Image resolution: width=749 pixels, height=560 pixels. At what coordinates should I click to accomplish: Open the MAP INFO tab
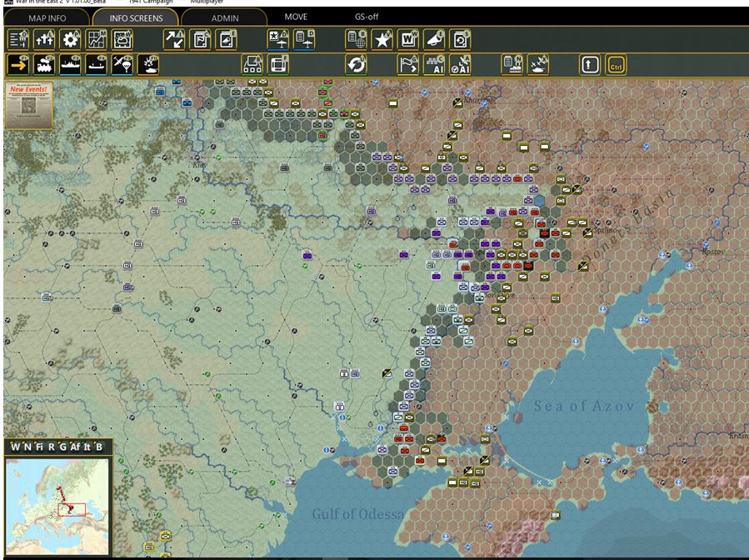(47, 18)
